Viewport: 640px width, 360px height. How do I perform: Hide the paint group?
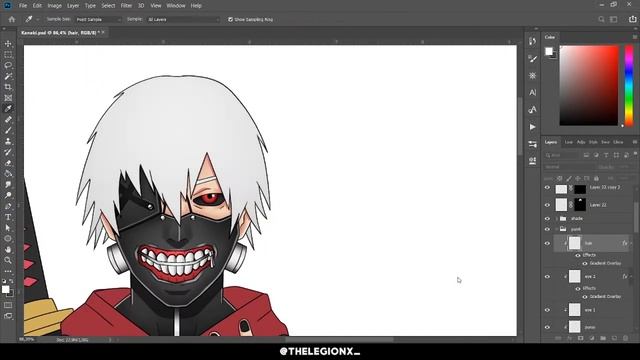[x=547, y=229]
